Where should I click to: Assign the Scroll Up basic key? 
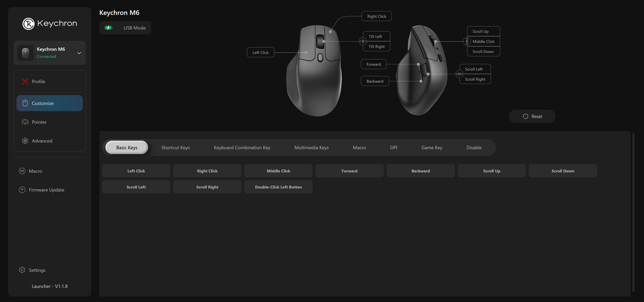[492, 171]
